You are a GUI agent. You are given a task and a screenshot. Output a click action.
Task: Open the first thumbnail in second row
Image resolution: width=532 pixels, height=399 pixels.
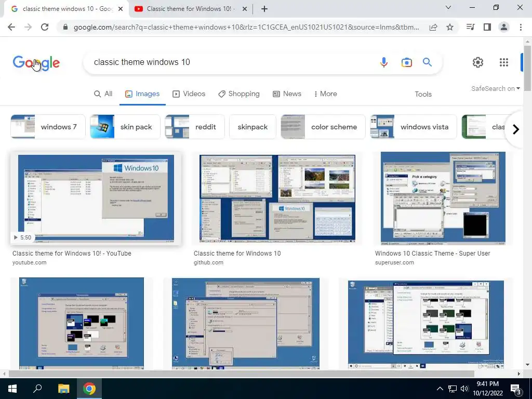click(82, 323)
